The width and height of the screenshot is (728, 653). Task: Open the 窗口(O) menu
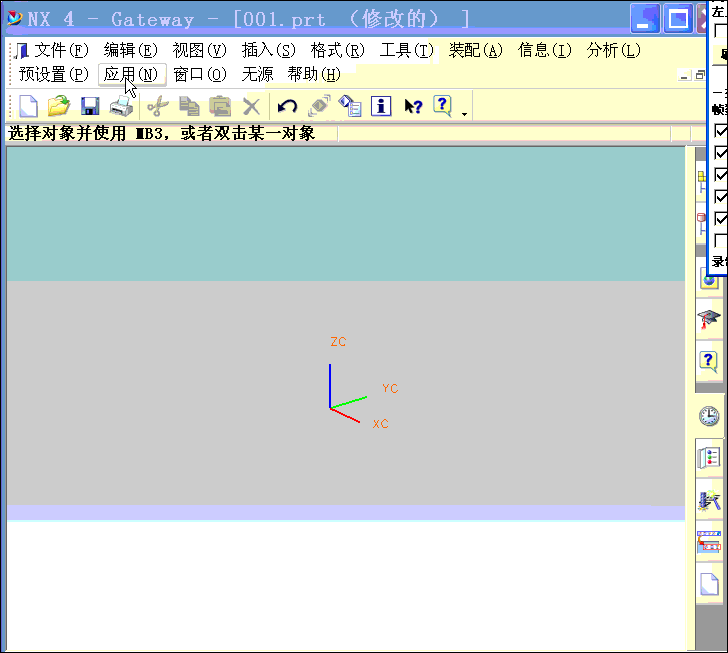(x=200, y=74)
